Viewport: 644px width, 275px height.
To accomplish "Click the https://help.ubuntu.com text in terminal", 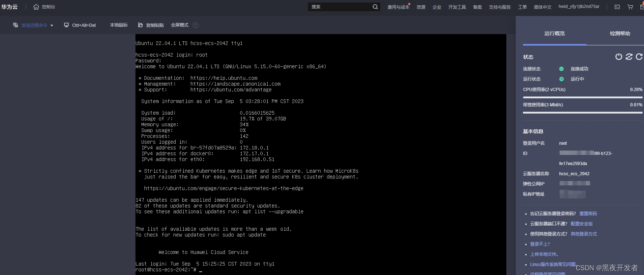I will 224,78.
